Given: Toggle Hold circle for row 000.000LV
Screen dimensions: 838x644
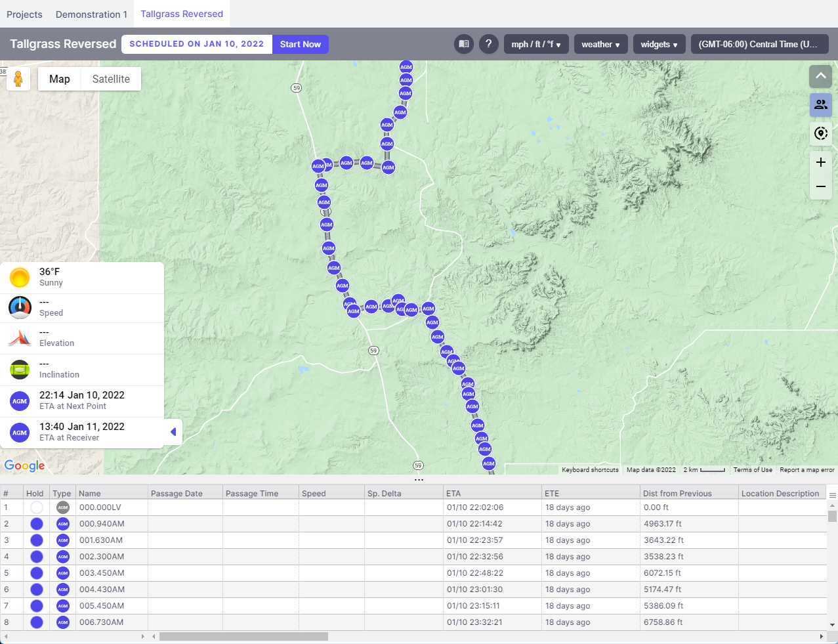Looking at the screenshot, I should pyautogui.click(x=37, y=507).
